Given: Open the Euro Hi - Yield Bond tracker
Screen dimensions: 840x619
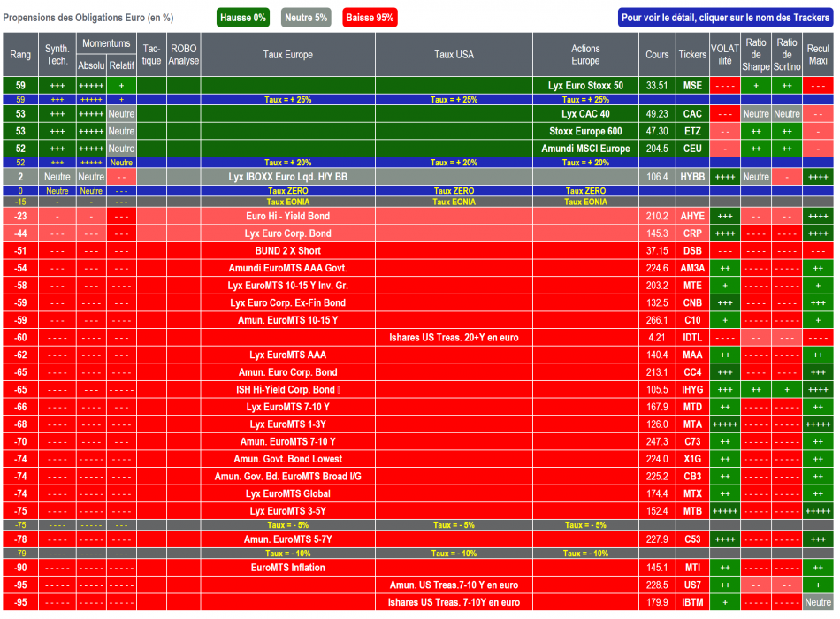Looking at the screenshot, I should [x=288, y=216].
